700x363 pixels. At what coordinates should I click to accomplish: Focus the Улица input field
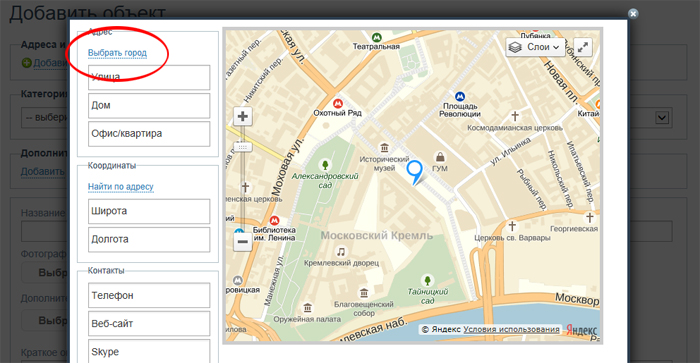tap(149, 77)
